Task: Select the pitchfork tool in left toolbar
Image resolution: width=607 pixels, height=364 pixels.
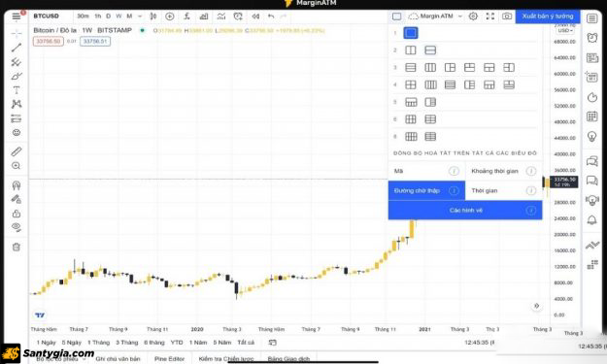Action: pos(17,62)
